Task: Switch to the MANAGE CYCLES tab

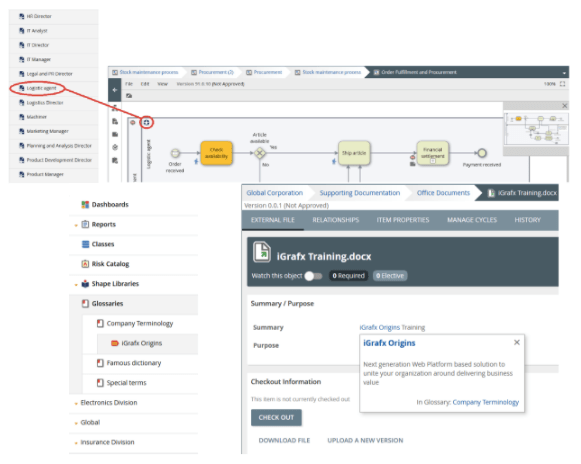Action: [x=472, y=220]
